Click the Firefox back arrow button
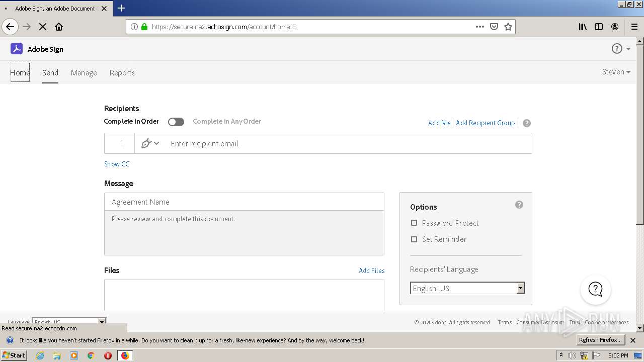Screen dimensions: 644x362 [10, 27]
